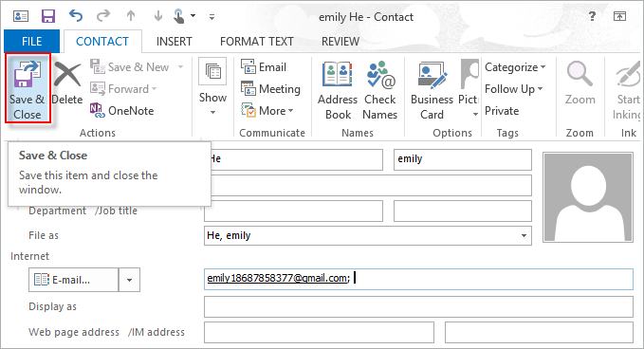Screen dimensions: 644x349
Task: Click the E-mail... button
Action: [x=73, y=280]
